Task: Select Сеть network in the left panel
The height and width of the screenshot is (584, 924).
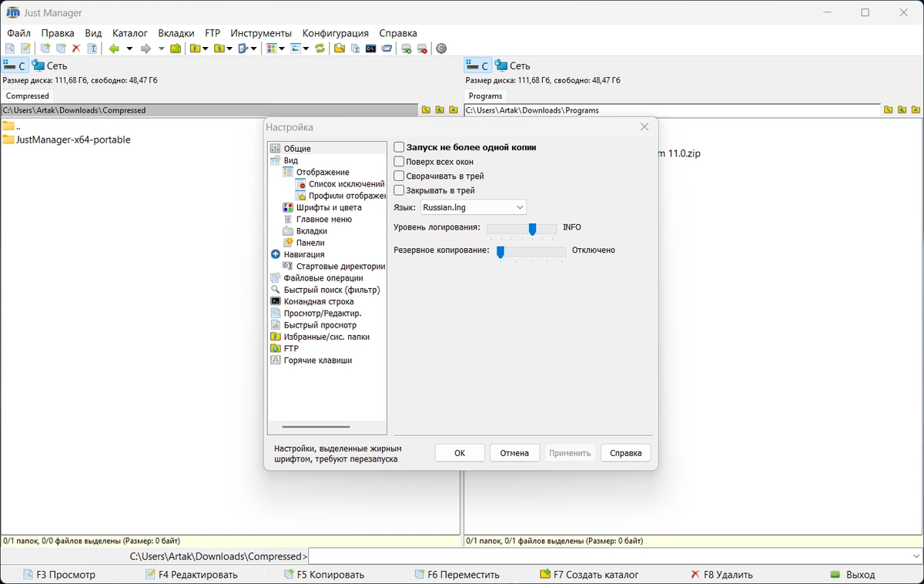Action: click(x=50, y=65)
